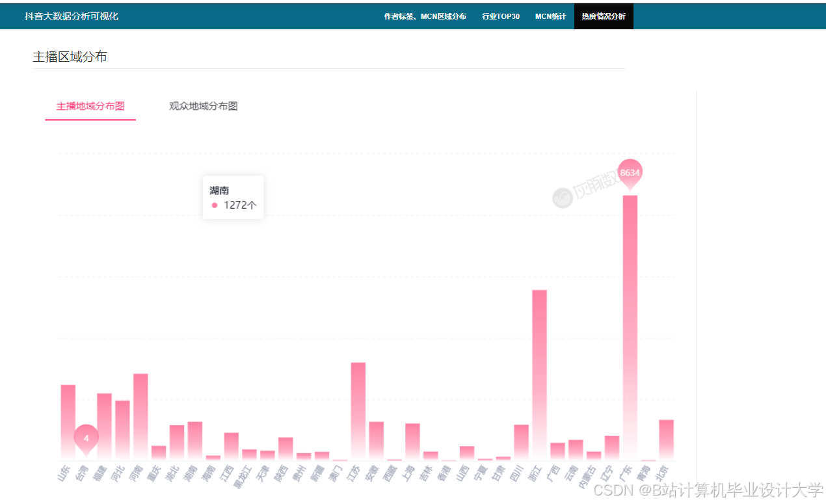Screen dimensions: 826x504
Task: Click the 黑龙江 bar in chart
Action: (249, 455)
